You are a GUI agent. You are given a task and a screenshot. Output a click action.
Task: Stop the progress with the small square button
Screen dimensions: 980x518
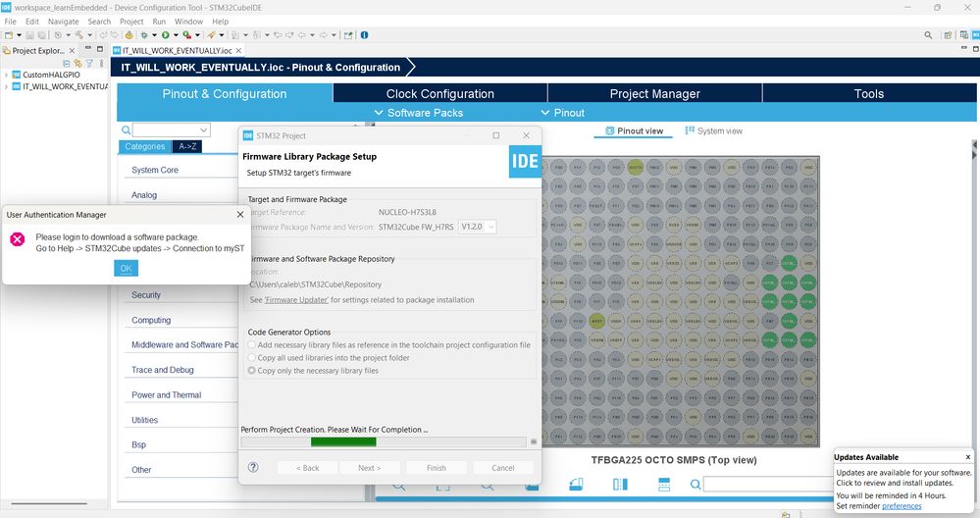pyautogui.click(x=534, y=441)
